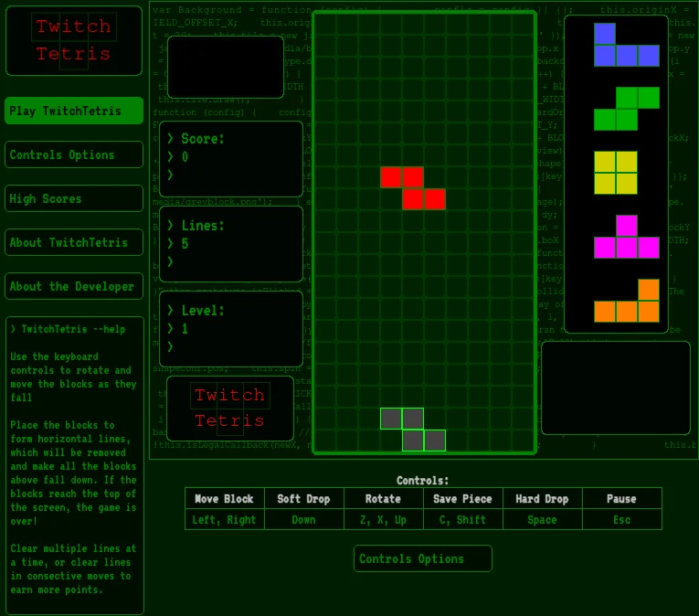The height and width of the screenshot is (616, 699).
Task: Click the orange L piece in the preview
Action: [x=626, y=301]
